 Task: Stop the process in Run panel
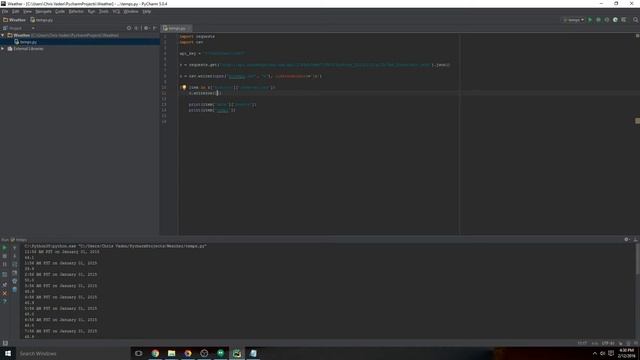click(x=4, y=256)
